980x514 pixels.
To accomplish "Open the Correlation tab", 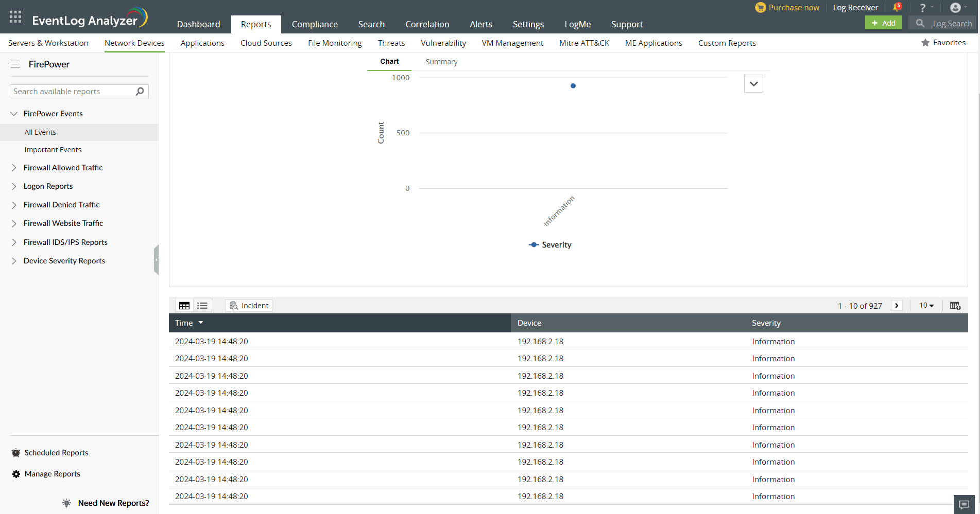I will point(427,24).
